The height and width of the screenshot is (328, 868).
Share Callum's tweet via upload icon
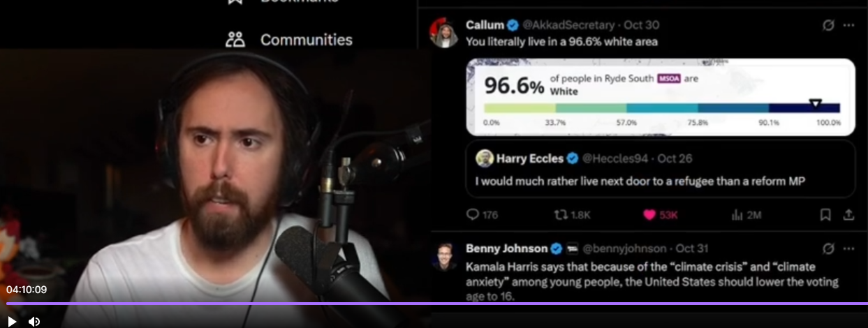click(848, 215)
